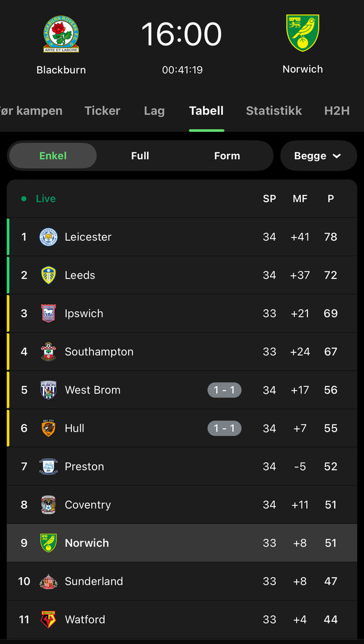The height and width of the screenshot is (644, 364).
Task: Tap West Brom's live 1 - 1 score
Action: click(x=225, y=390)
